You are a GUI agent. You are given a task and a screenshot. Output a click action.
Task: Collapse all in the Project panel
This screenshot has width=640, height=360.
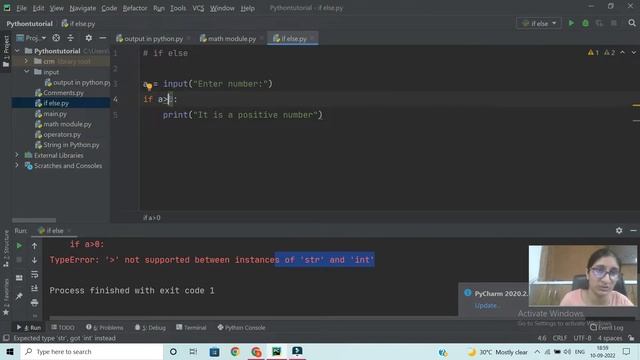71,38
